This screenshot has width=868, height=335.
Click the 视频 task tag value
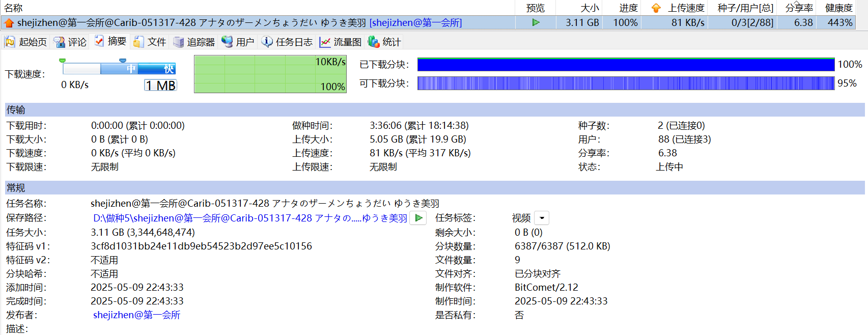[x=521, y=218]
